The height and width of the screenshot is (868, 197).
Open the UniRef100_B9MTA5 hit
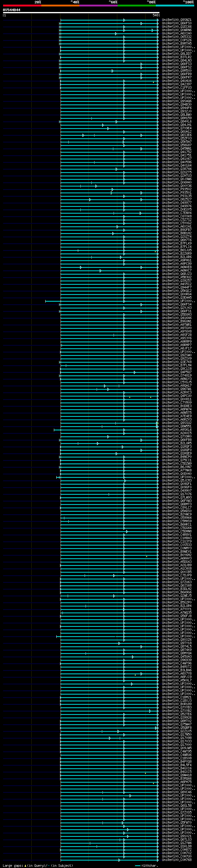pos(176,43)
